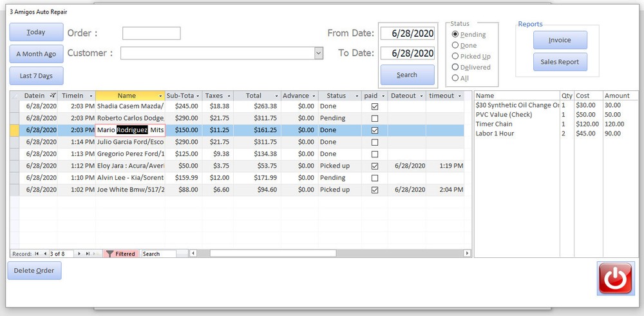Click left arrow of horizontal scrollbar
644x316 pixels.
[x=193, y=253]
